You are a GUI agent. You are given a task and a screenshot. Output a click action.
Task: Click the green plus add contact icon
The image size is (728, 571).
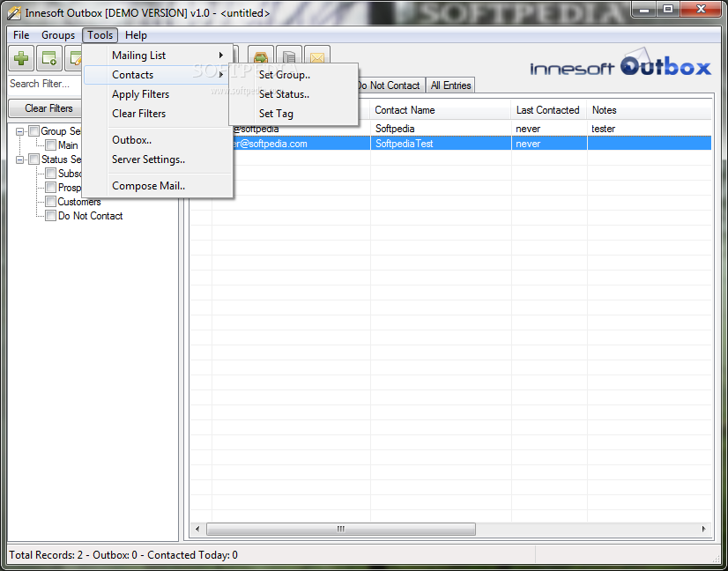pos(21,58)
